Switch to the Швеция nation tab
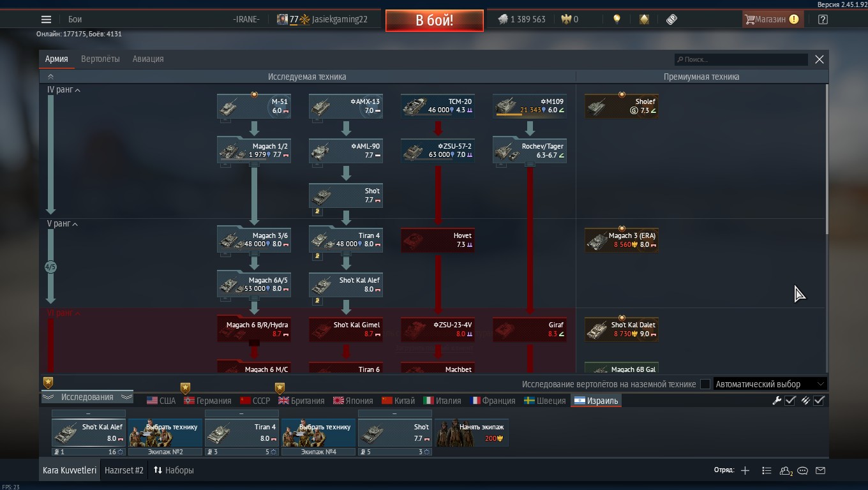868x490 pixels. coord(545,401)
